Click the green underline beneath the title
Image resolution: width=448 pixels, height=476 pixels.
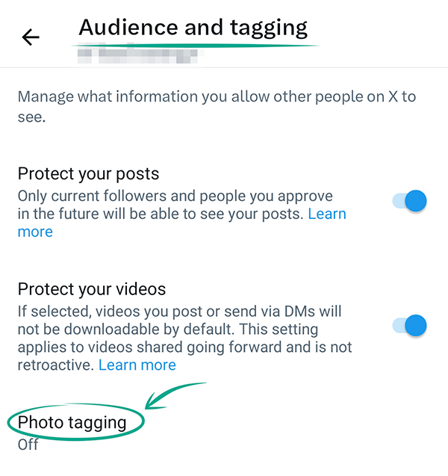click(194, 46)
